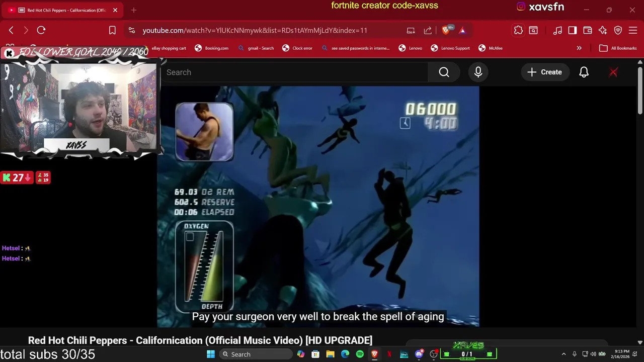Screen dimensions: 644x362
Task: Select the Red Hot Chili Peppers browser tab
Action: (63, 10)
